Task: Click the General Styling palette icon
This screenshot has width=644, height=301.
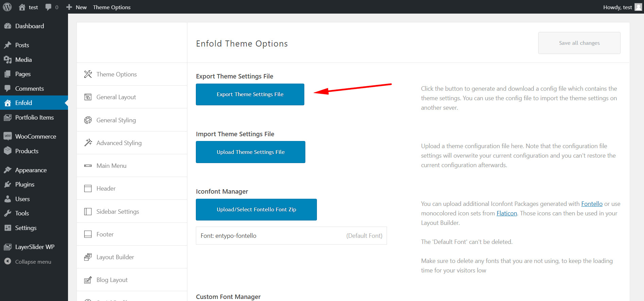Action: pos(88,120)
